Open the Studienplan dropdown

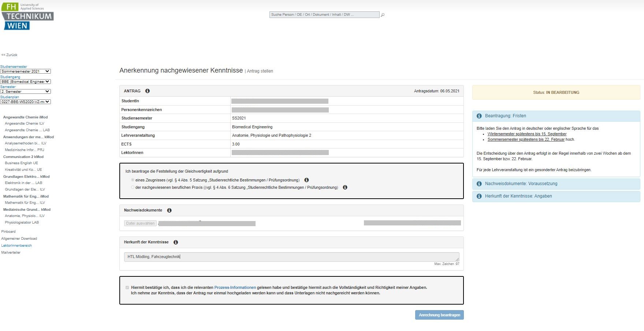click(x=25, y=102)
